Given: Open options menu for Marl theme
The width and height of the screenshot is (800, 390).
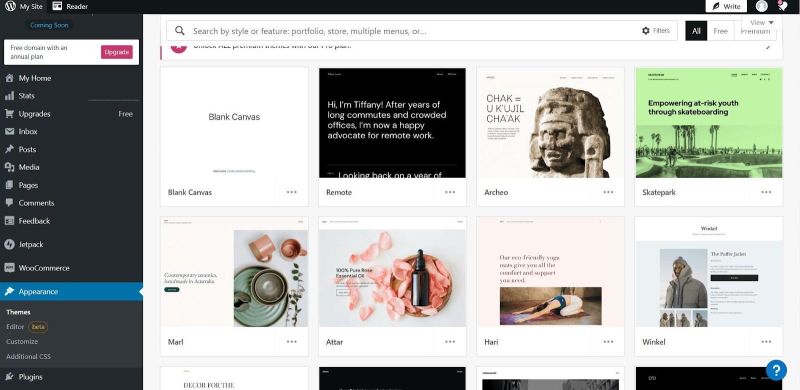Looking at the screenshot, I should pyautogui.click(x=291, y=342).
